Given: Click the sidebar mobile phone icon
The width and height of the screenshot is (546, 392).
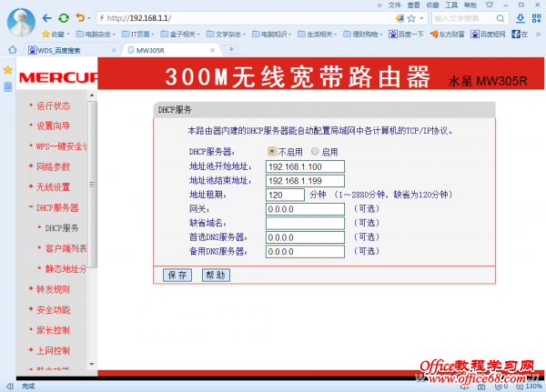Looking at the screenshot, I should [x=7, y=86].
